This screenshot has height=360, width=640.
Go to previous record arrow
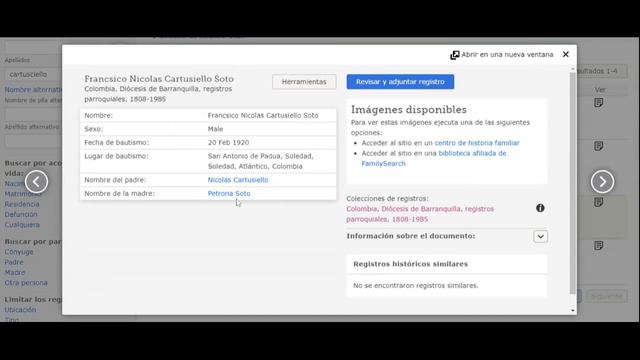(x=36, y=182)
